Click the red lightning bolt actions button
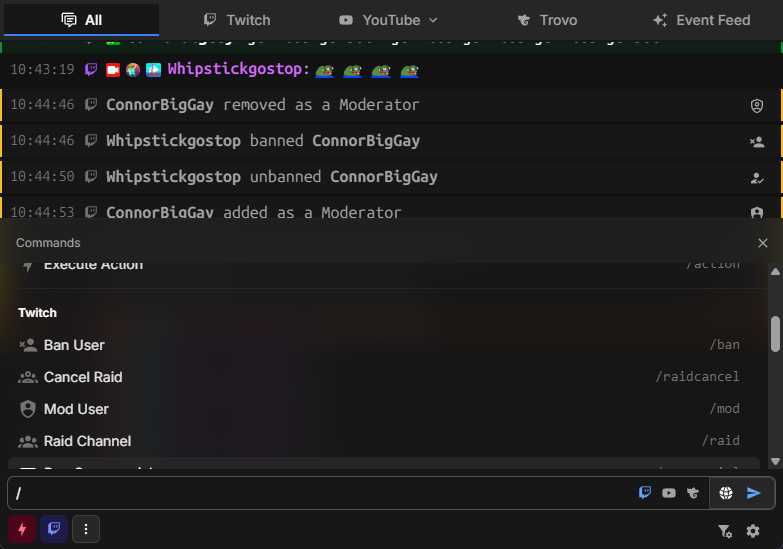783x549 pixels. (22, 529)
